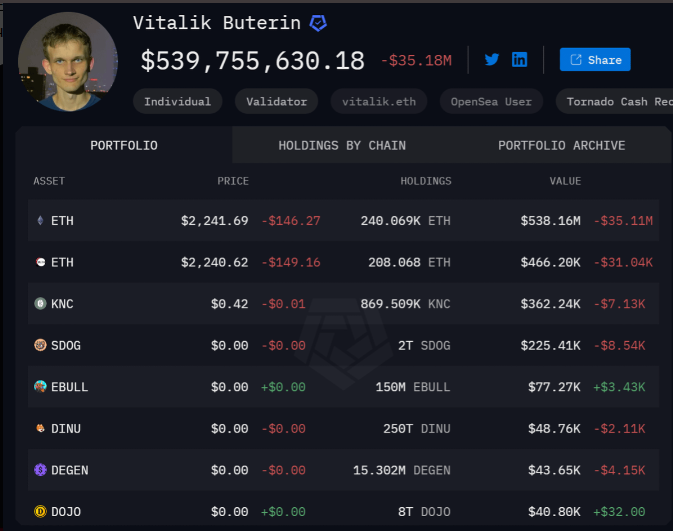Viewport: 673px width, 531px height.
Task: Click the DINU asset name
Action: tap(66, 429)
